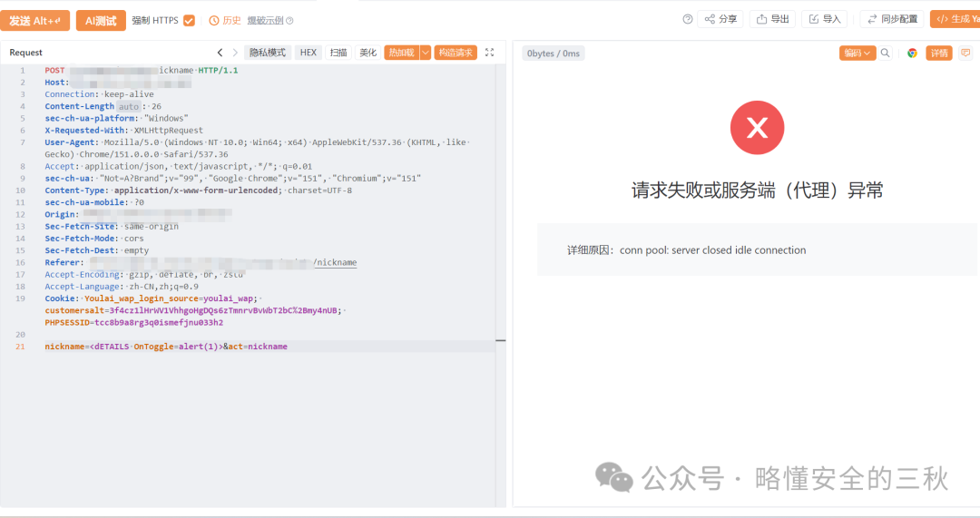This screenshot has width=980, height=518.
Task: Go to next request with right chevron
Action: 235,53
